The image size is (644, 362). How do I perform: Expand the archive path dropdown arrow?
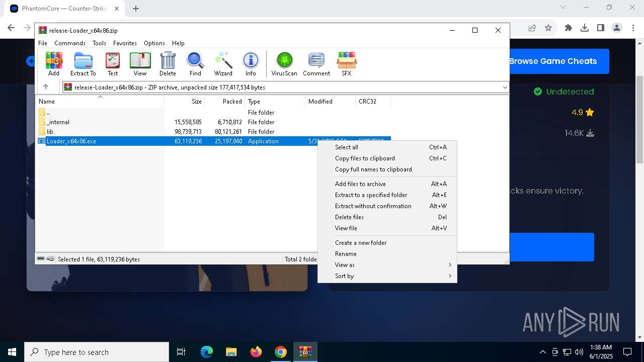click(x=505, y=87)
